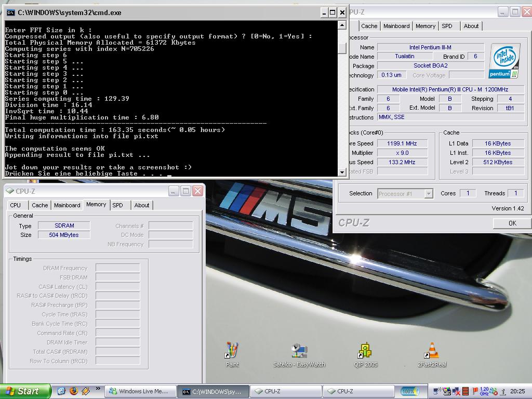Click Core Speed value 1199.1 MHz
This screenshot has width=532, height=399.
(x=402, y=143)
